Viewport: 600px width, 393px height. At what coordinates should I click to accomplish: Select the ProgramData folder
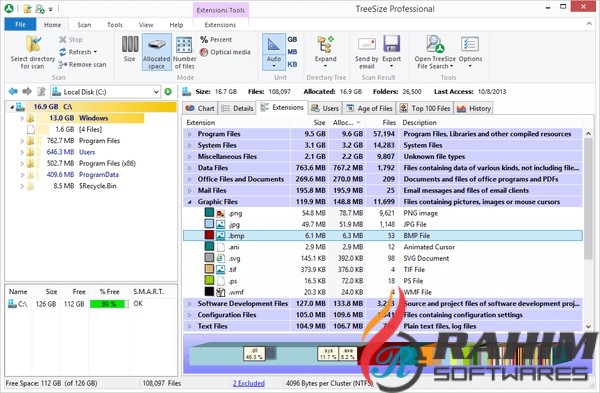point(99,175)
